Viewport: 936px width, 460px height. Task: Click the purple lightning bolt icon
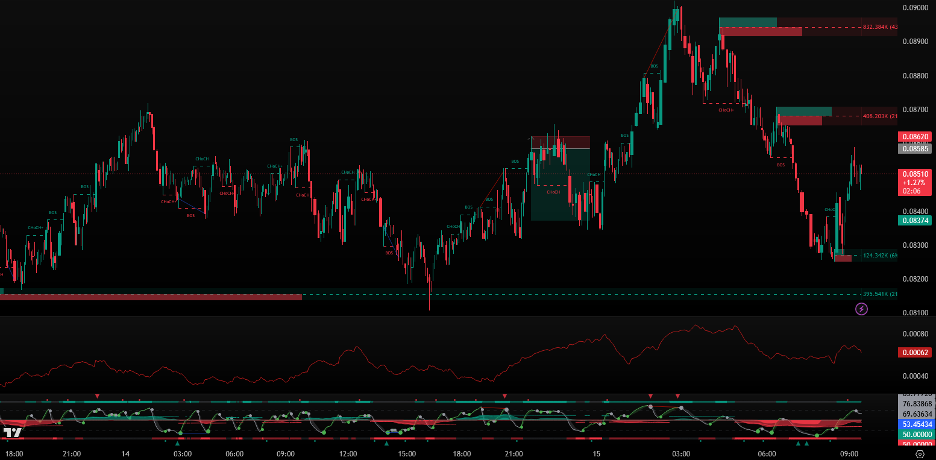(862, 309)
